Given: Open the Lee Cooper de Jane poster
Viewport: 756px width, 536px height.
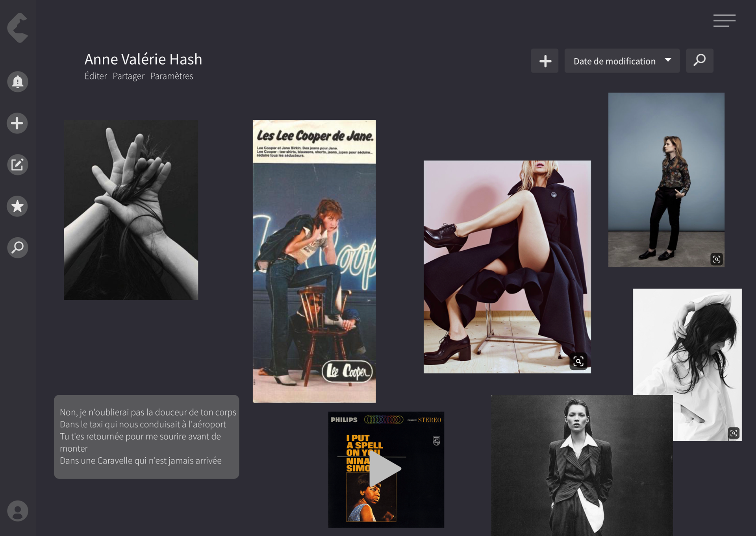Looking at the screenshot, I should [314, 261].
